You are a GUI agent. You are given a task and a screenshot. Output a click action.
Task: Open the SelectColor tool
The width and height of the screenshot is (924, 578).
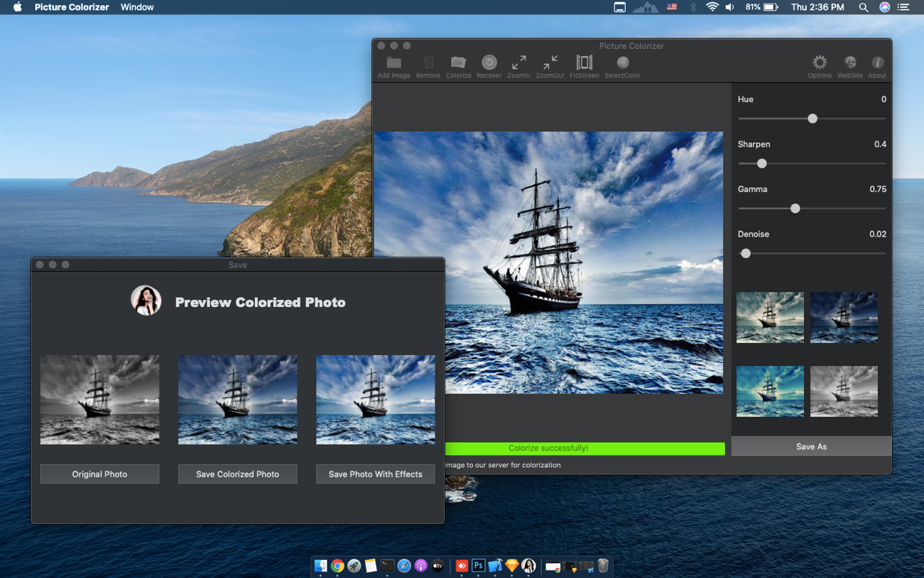pos(622,63)
